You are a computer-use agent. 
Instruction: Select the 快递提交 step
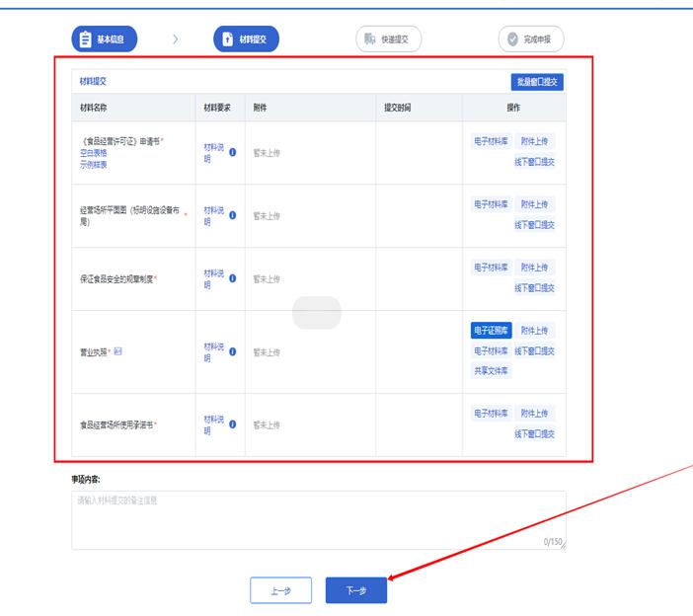coord(388,39)
